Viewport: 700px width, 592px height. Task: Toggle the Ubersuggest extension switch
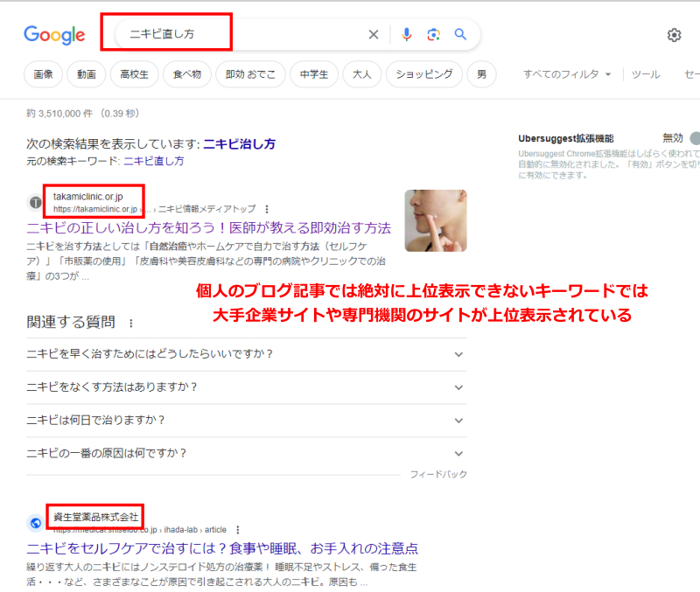click(x=694, y=138)
